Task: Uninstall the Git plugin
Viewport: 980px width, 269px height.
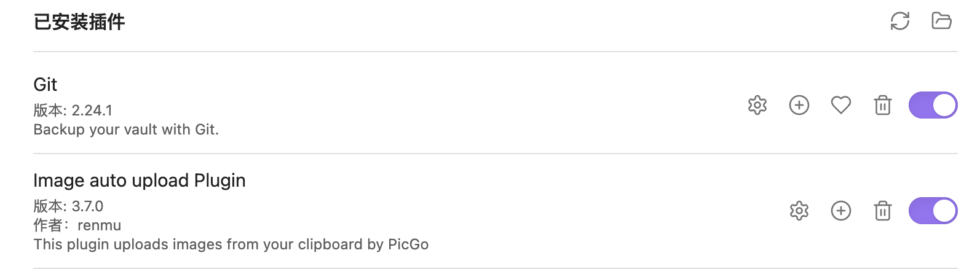Action: [882, 105]
